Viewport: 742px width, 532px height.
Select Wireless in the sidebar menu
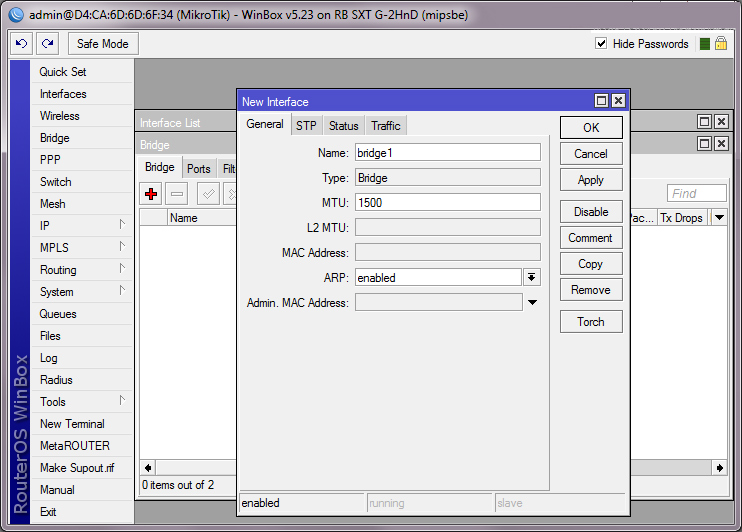[60, 116]
